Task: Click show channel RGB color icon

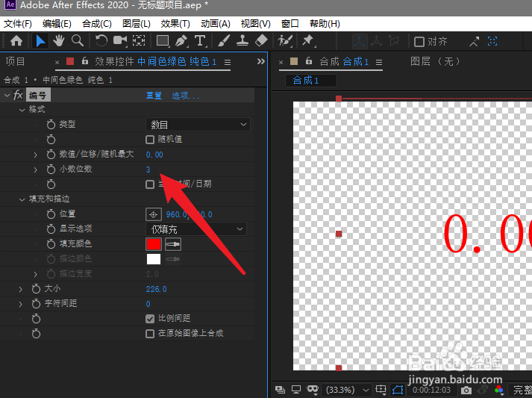Action: pos(498,390)
